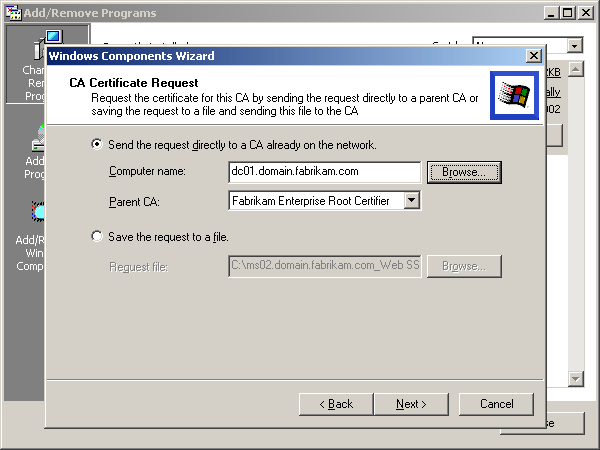
Task: Cancel the Windows Components Wizard
Action: [x=496, y=404]
